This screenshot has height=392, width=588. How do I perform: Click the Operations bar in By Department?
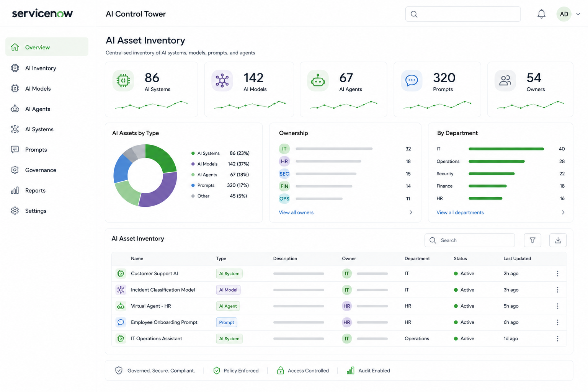click(x=497, y=161)
